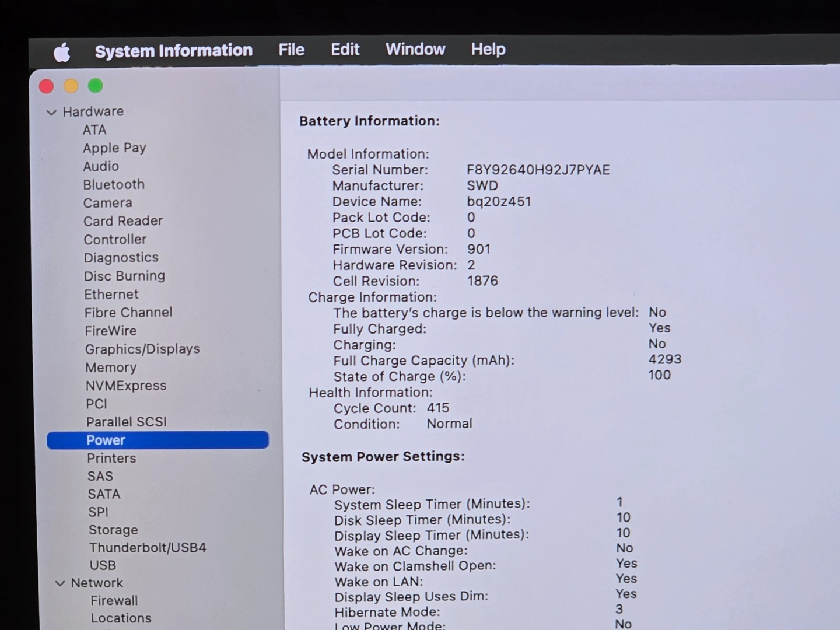Select Graphics/Displays in the sidebar
Screen dimensions: 840x630
click(142, 349)
